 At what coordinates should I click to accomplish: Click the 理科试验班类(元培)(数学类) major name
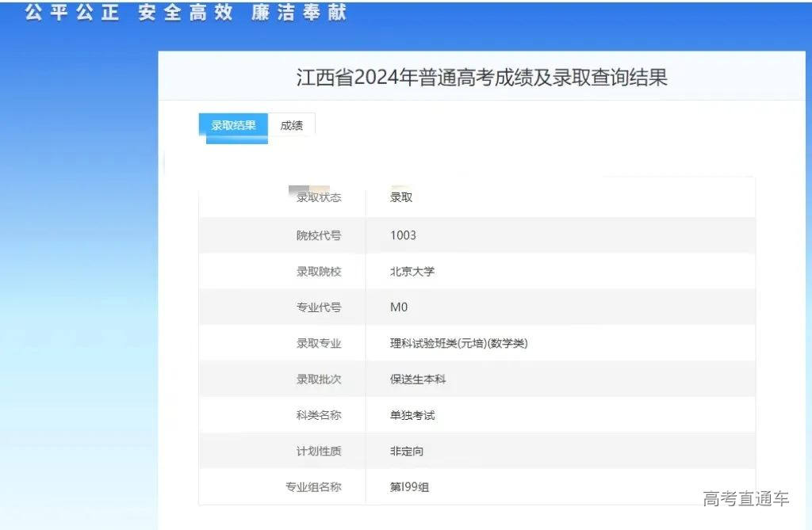point(458,343)
